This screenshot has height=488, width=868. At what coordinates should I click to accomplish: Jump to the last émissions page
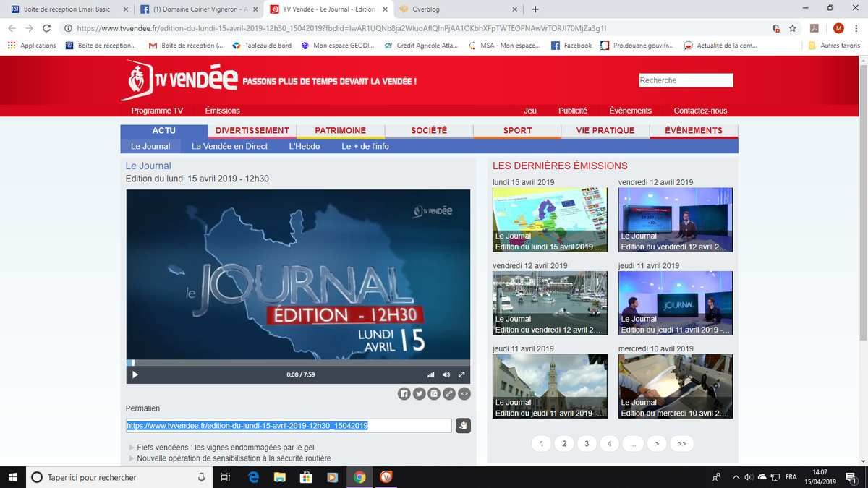click(681, 444)
